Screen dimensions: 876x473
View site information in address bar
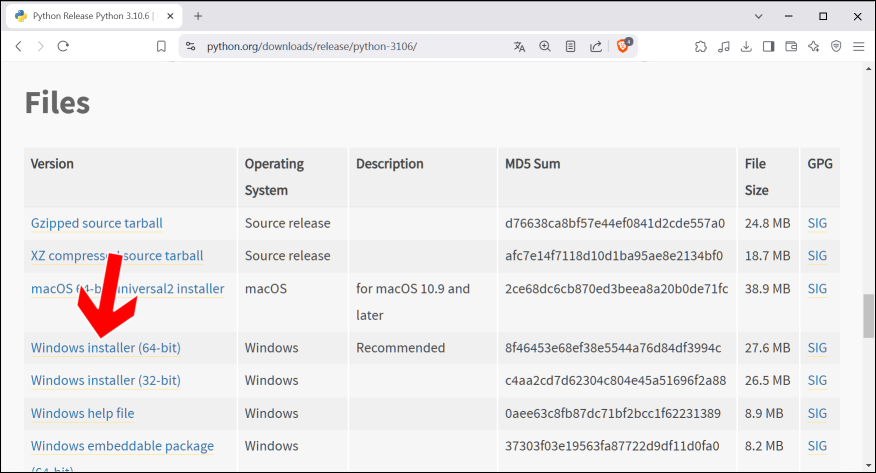[x=191, y=46]
